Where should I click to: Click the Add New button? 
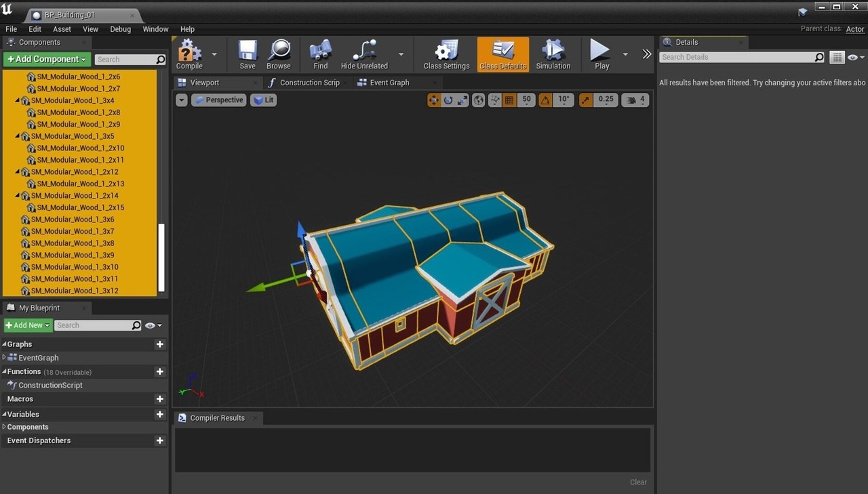click(28, 325)
